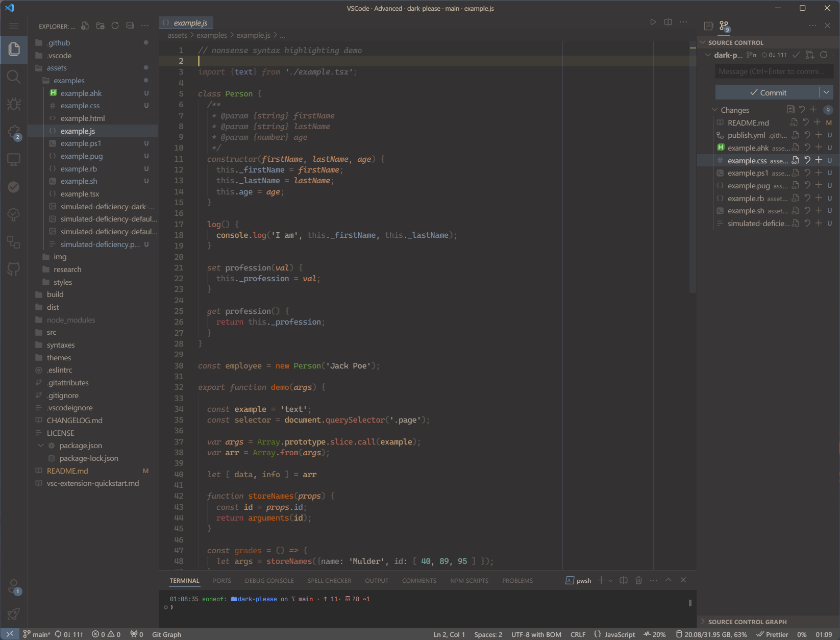Click Prettier in the status bar
Screen dimensions: 840x640
pyautogui.click(x=772, y=634)
